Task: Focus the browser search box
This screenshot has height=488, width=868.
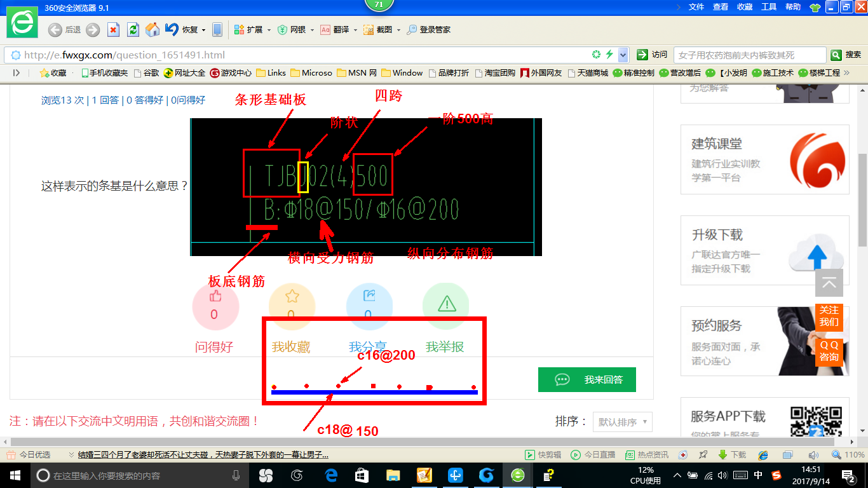Action: 750,55
